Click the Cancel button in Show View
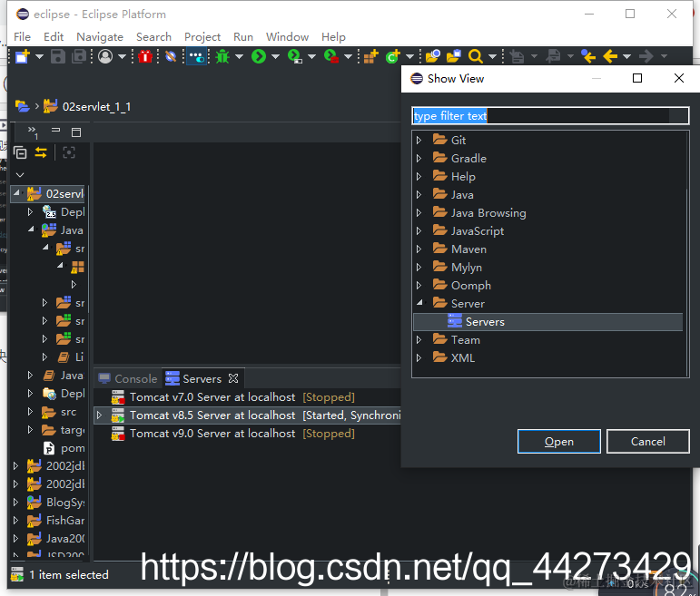The image size is (700, 596). point(648,442)
